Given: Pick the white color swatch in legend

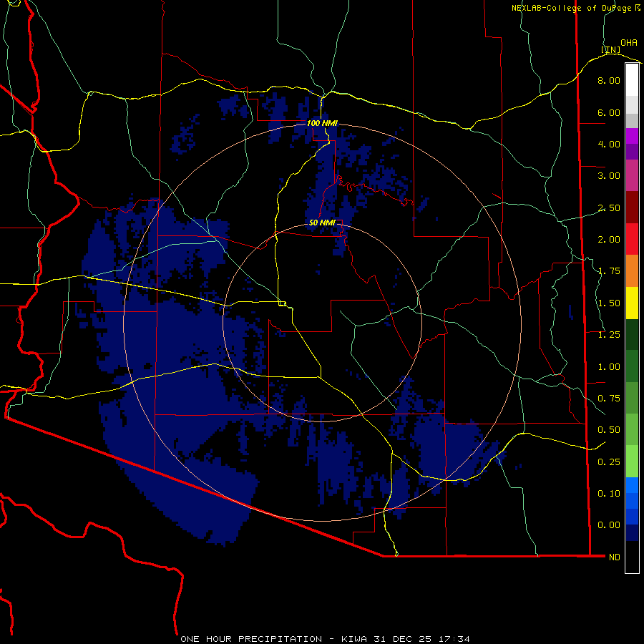Looking at the screenshot, I should [x=632, y=80].
